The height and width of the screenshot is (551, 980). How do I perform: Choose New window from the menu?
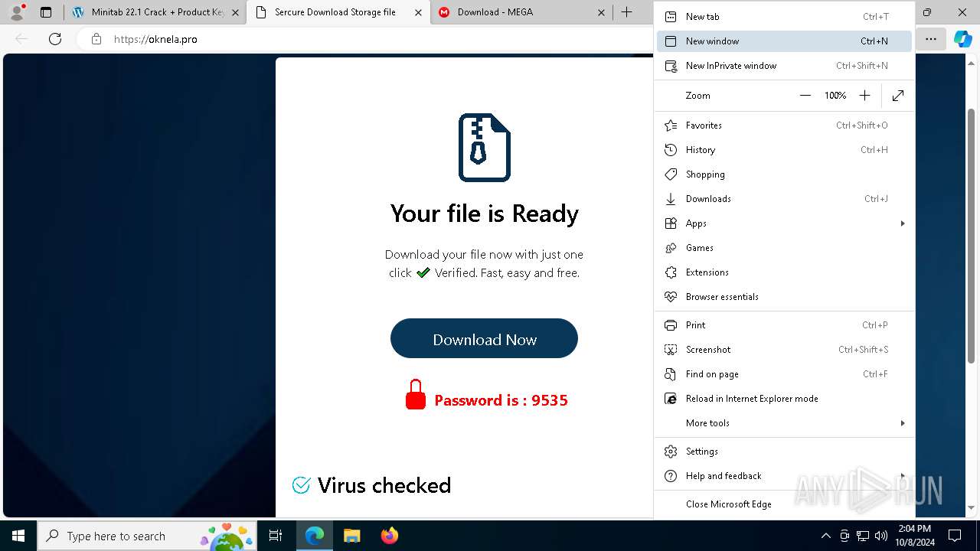784,41
